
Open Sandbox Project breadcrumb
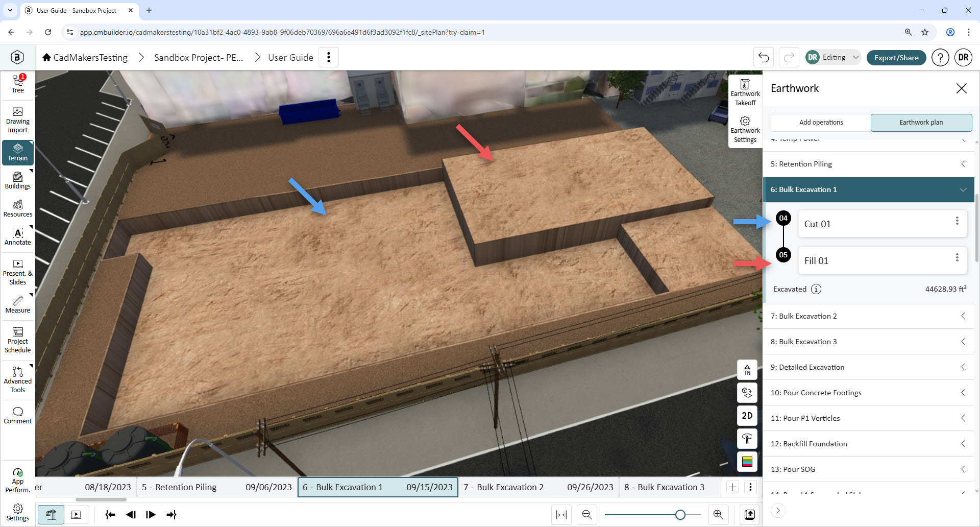pos(199,58)
